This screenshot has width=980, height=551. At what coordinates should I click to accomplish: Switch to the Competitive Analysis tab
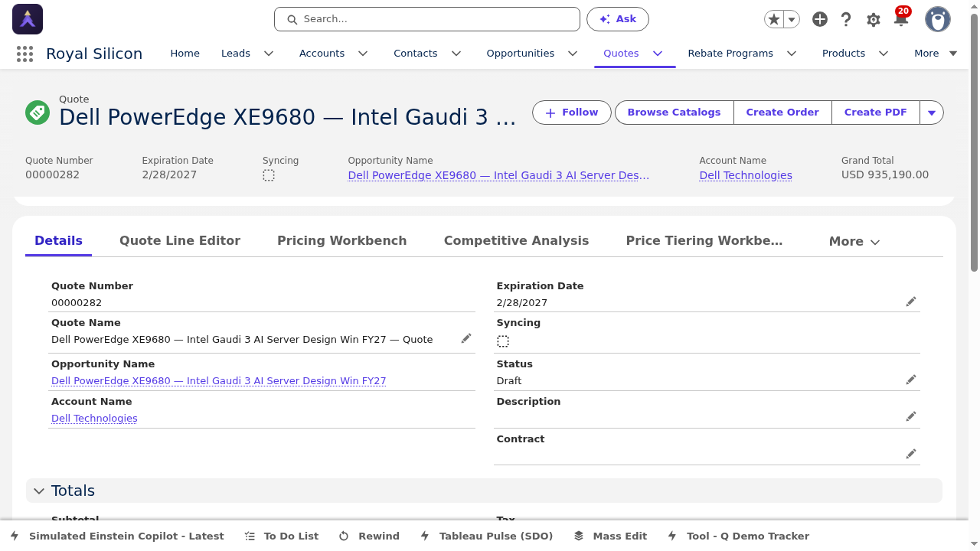(517, 240)
